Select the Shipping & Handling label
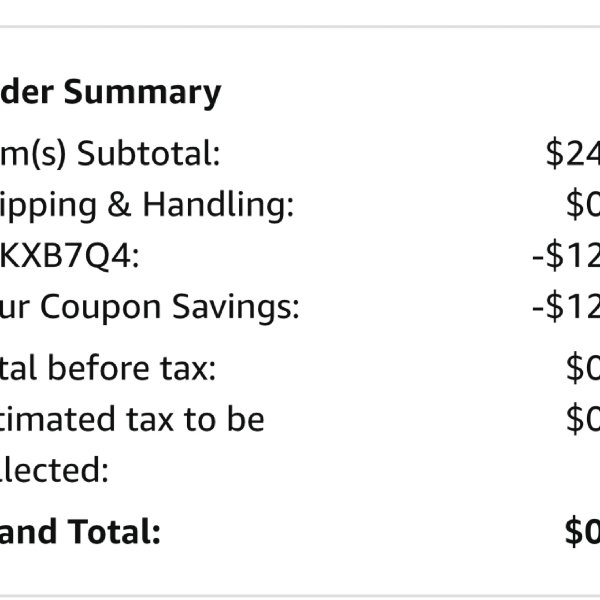This screenshot has width=600, height=600. click(147, 205)
